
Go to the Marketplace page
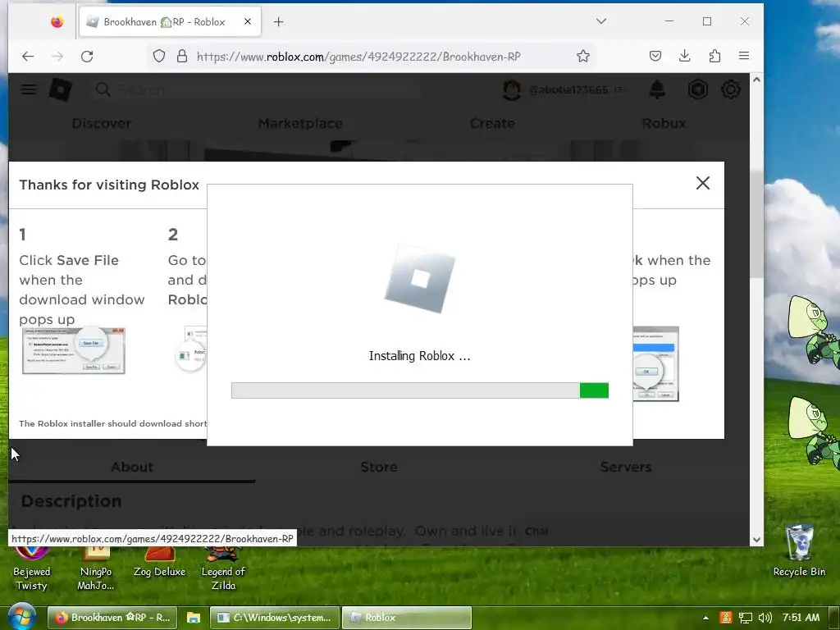point(300,123)
